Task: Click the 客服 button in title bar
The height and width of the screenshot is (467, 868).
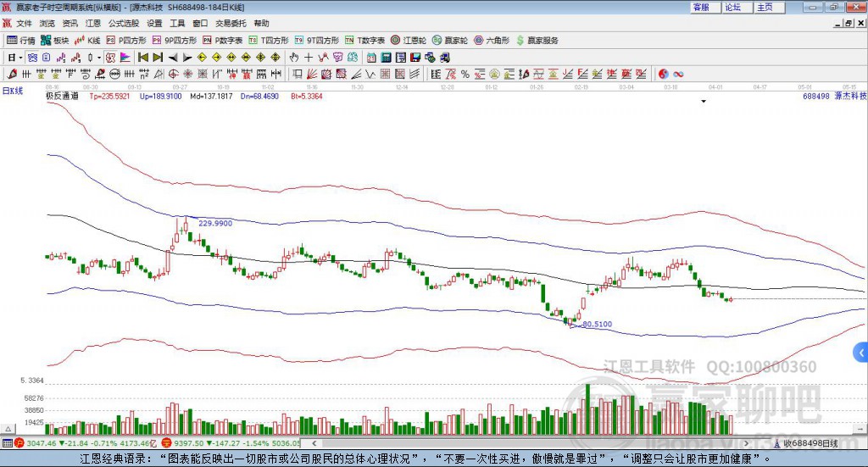Action: tap(706, 7)
